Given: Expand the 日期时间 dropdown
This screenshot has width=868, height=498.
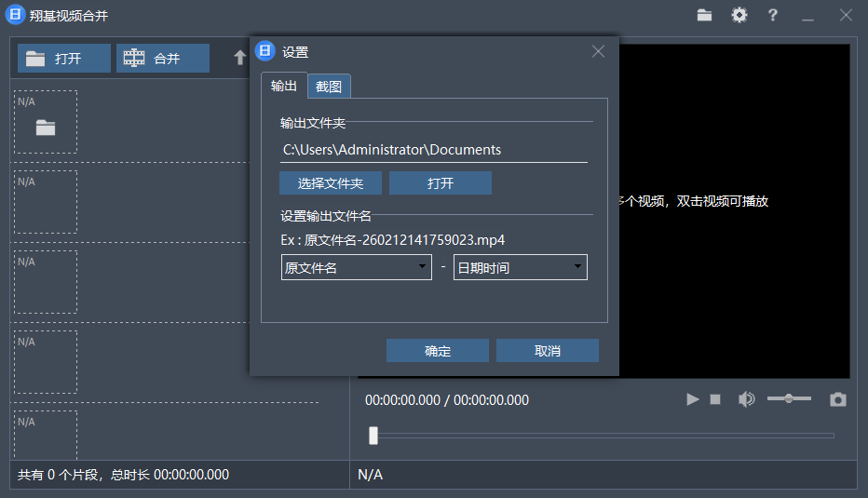Looking at the screenshot, I should tap(521, 267).
